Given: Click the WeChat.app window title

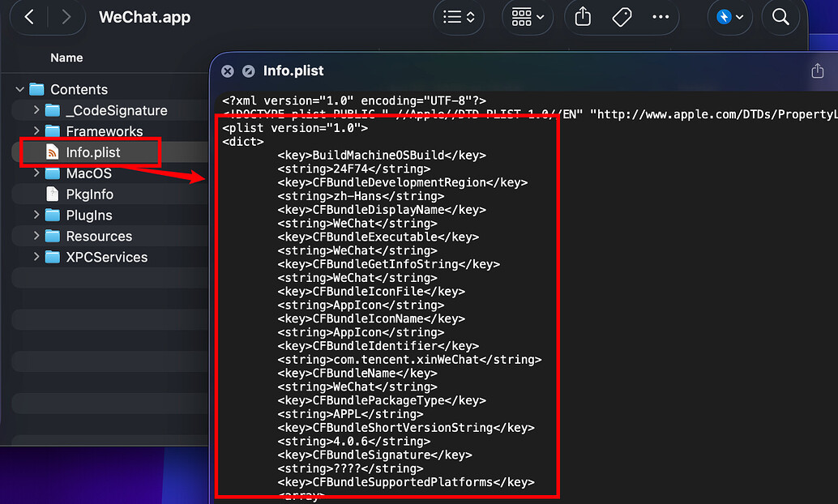Looking at the screenshot, I should [145, 17].
